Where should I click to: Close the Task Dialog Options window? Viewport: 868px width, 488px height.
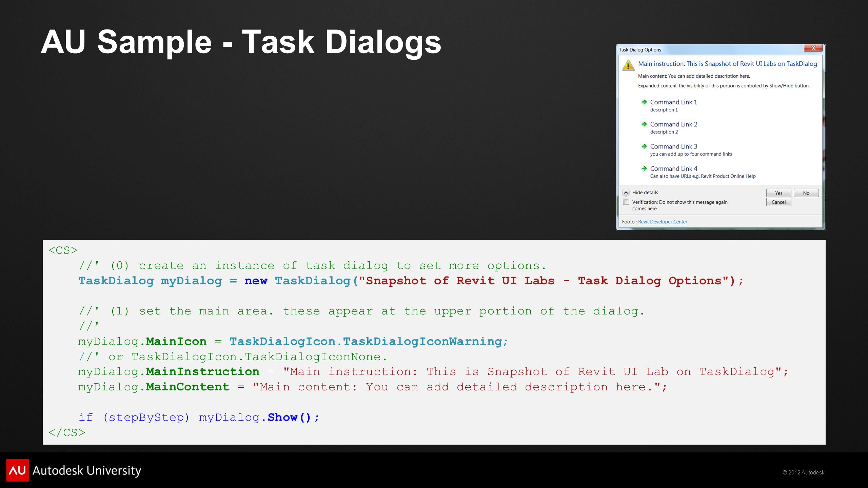pos(813,48)
